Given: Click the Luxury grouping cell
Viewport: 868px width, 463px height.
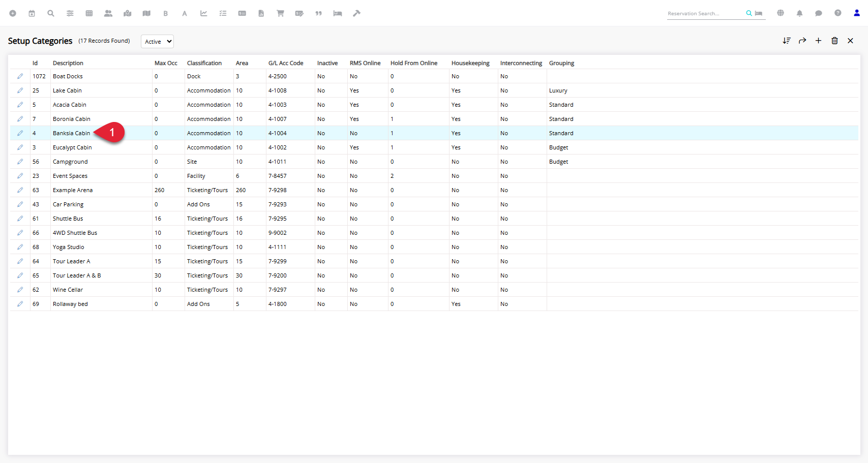Looking at the screenshot, I should point(558,90).
